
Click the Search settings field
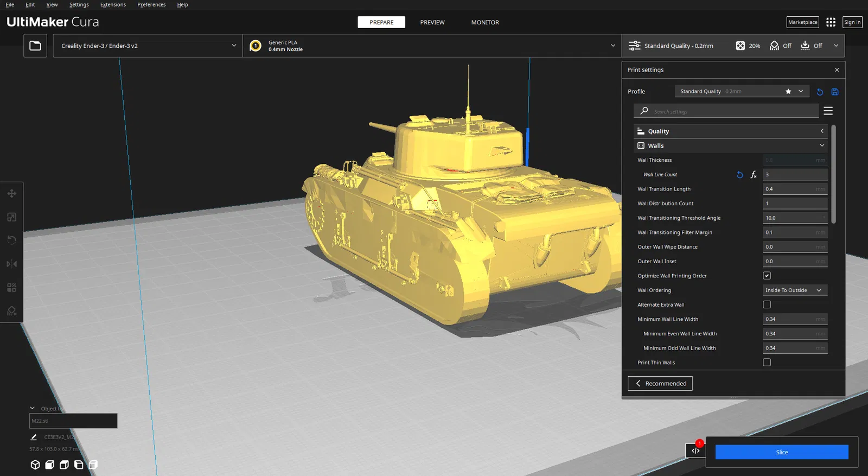[726, 111]
